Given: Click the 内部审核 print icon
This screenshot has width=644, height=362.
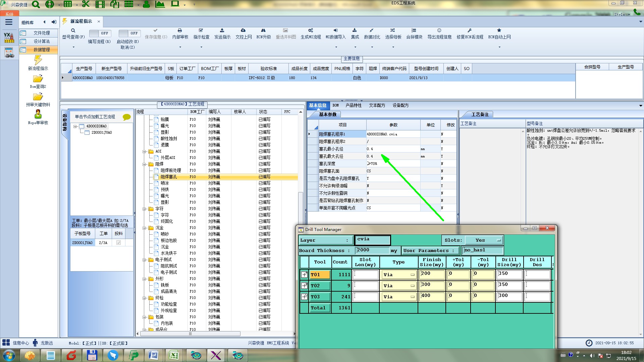Looking at the screenshot, I should pos(180,31).
